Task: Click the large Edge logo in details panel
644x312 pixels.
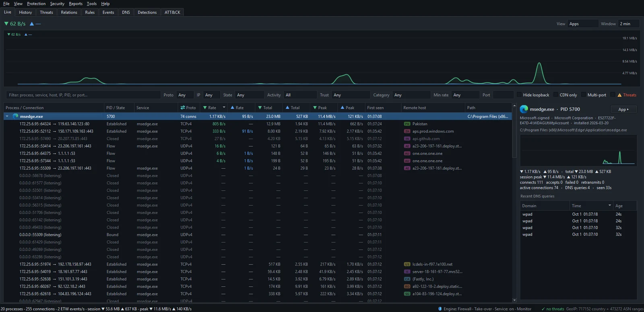Action: click(524, 109)
